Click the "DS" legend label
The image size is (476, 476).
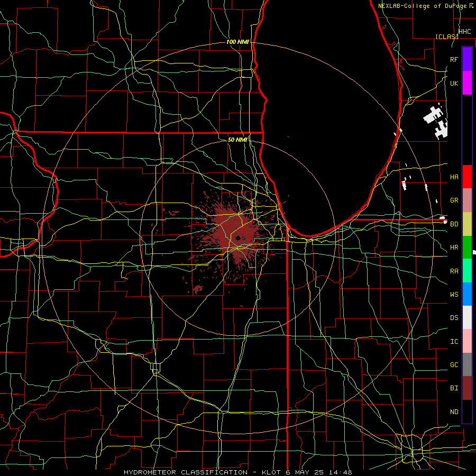pos(454,318)
